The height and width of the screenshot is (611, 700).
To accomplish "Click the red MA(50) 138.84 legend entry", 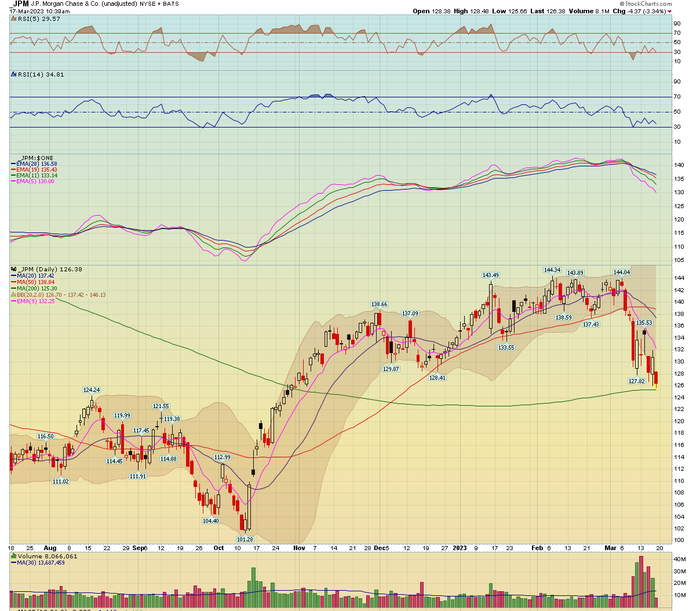I will (35, 282).
